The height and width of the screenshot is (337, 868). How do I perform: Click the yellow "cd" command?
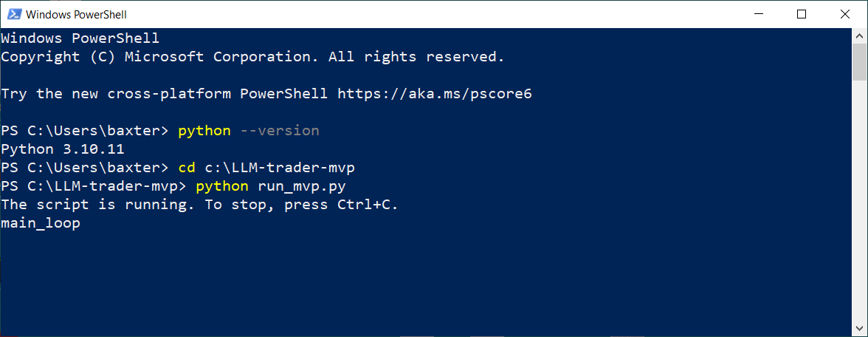(x=187, y=168)
